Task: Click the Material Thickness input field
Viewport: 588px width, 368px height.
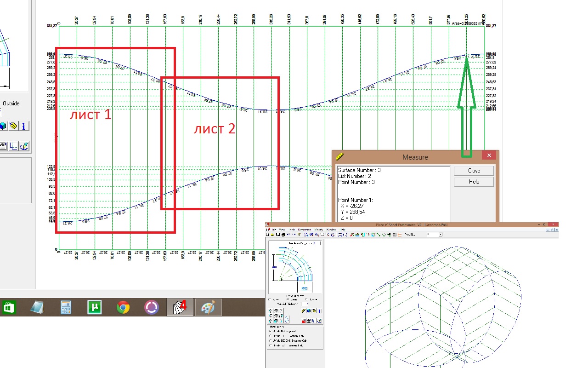Action: (x=305, y=304)
